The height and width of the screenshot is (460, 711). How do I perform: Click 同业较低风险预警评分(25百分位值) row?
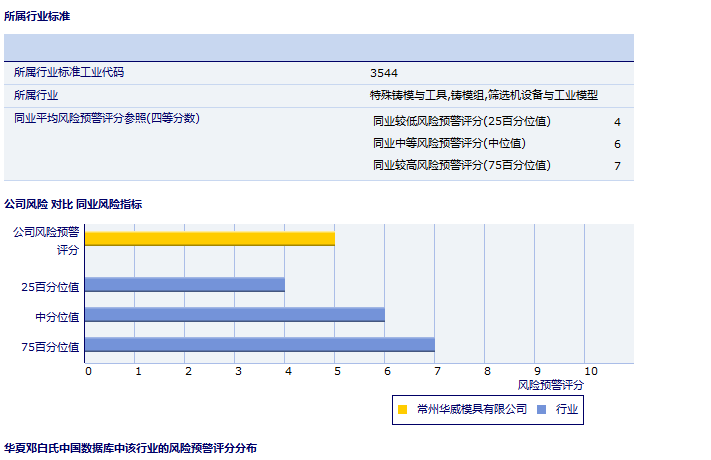pyautogui.click(x=461, y=121)
